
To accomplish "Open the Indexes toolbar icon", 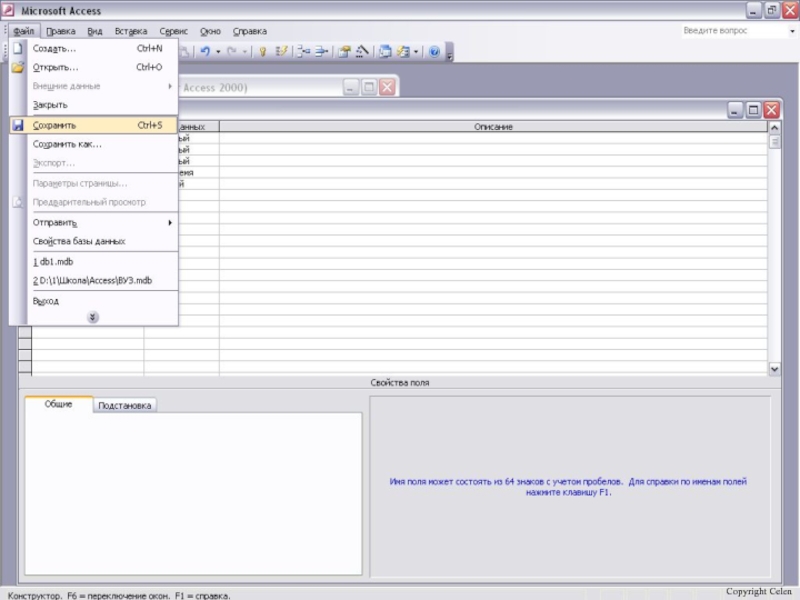I will point(281,50).
